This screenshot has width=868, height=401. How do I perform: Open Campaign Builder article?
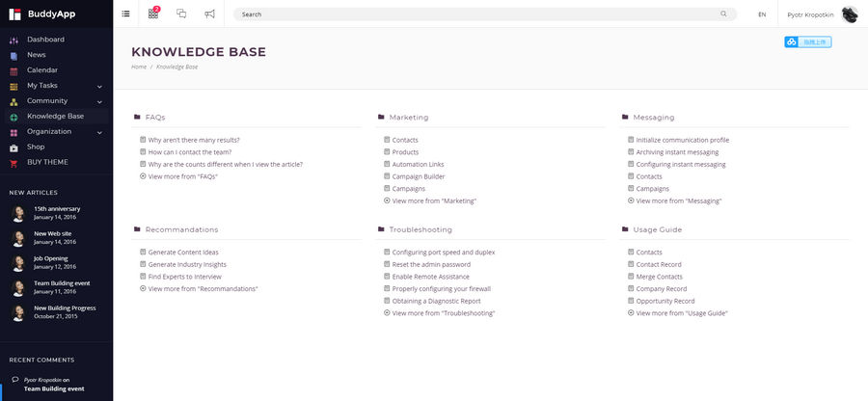click(x=419, y=176)
